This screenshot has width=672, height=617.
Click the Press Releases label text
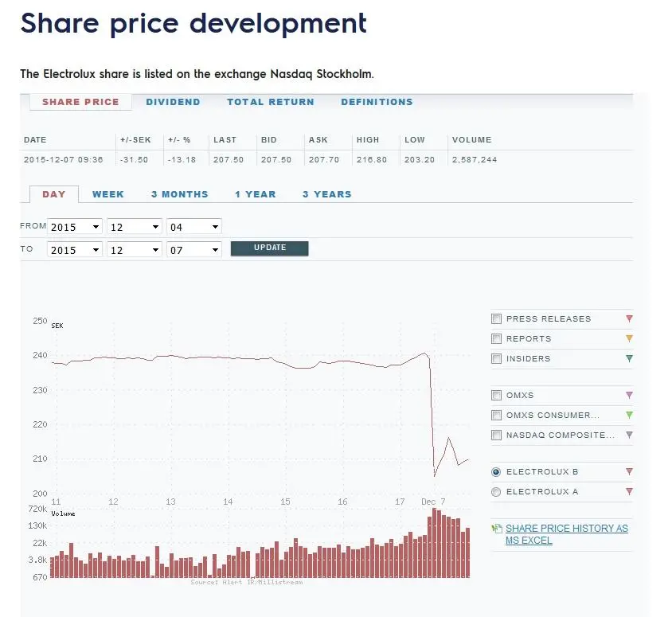(549, 318)
